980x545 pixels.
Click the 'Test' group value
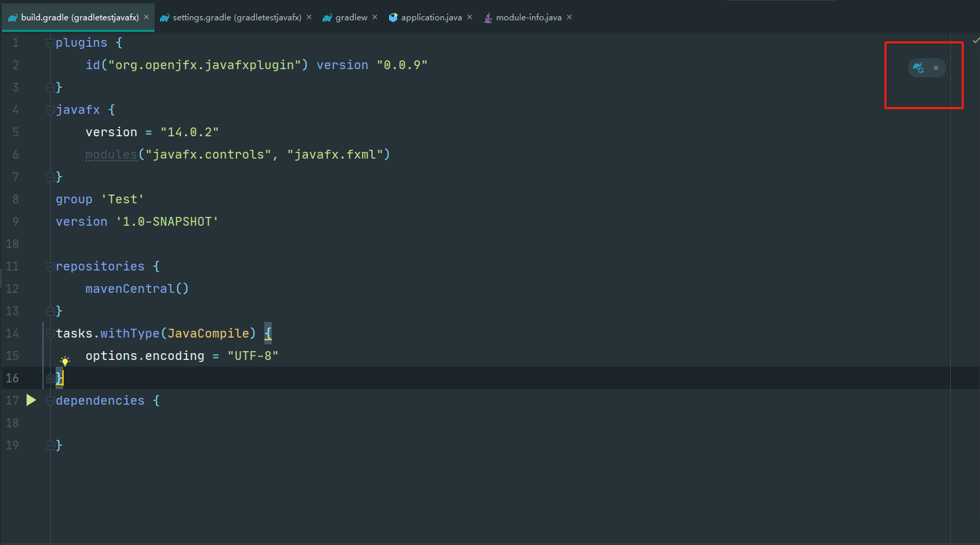123,199
